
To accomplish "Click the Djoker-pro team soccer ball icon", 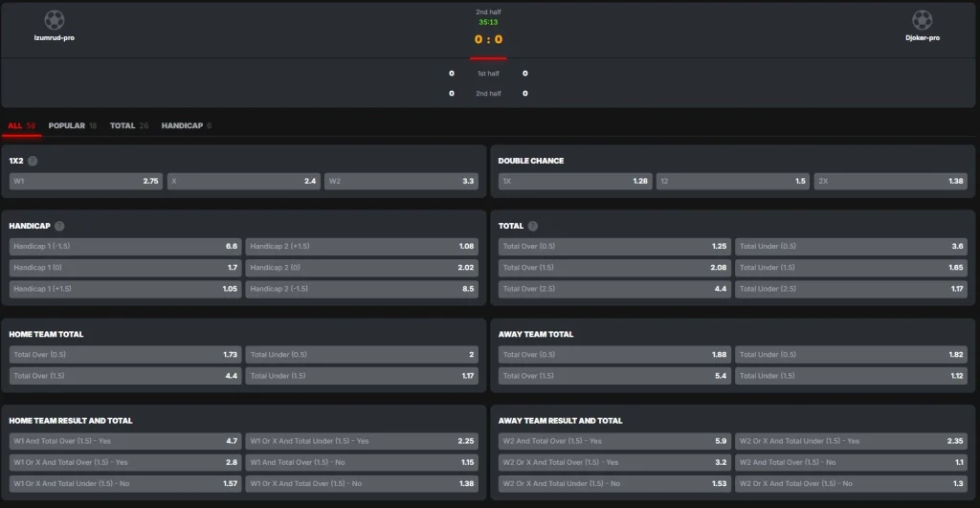I will [922, 20].
